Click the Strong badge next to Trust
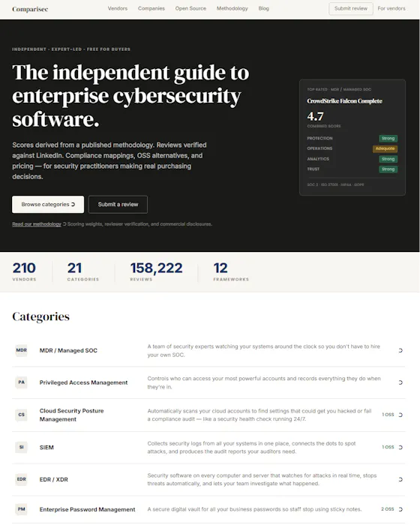The image size is (420, 525). (388, 169)
